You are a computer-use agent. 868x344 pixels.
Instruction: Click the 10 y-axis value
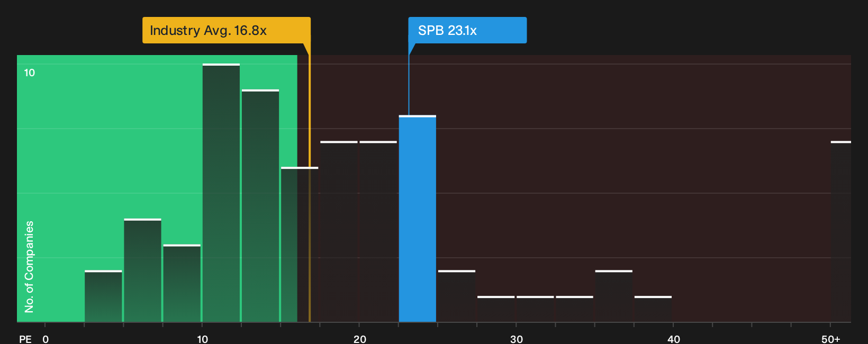coord(30,73)
